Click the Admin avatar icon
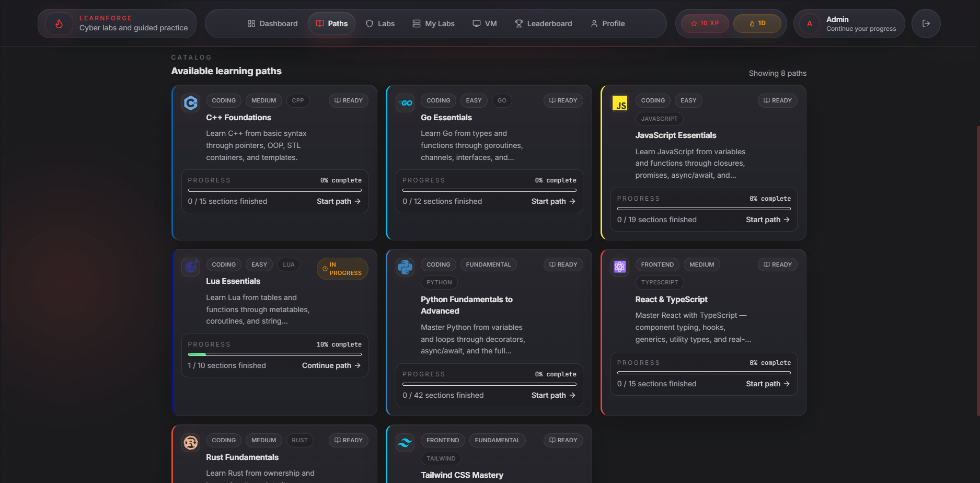 coord(809,24)
